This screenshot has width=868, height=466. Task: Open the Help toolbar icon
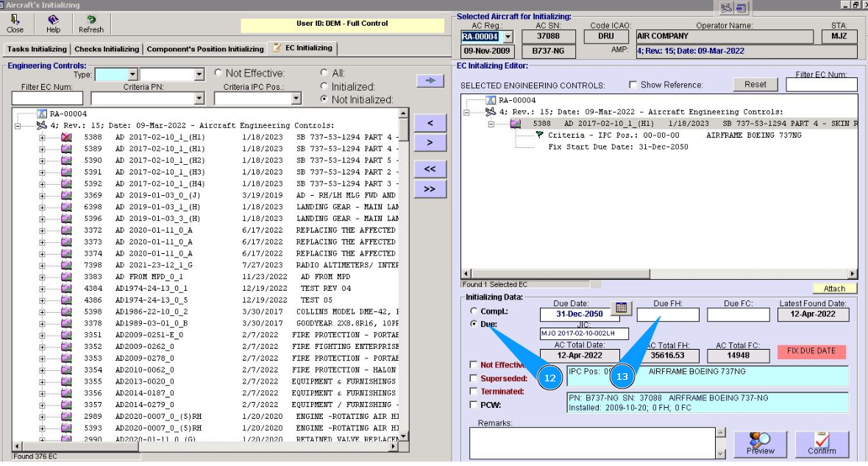(x=53, y=24)
